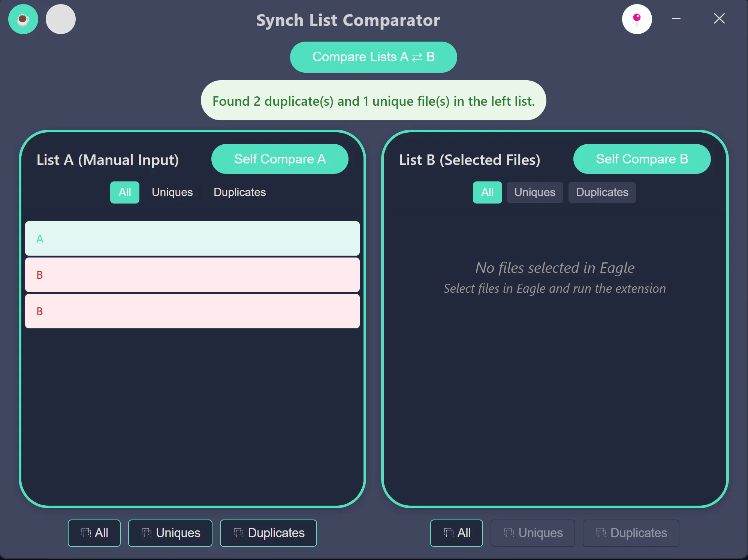The height and width of the screenshot is (560, 748).
Task: Show only Duplicates in List B
Action: [602, 192]
